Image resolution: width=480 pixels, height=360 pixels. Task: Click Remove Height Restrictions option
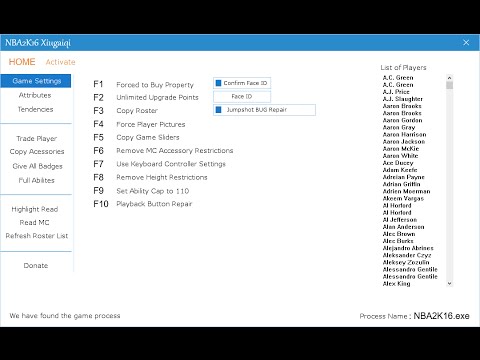162,177
